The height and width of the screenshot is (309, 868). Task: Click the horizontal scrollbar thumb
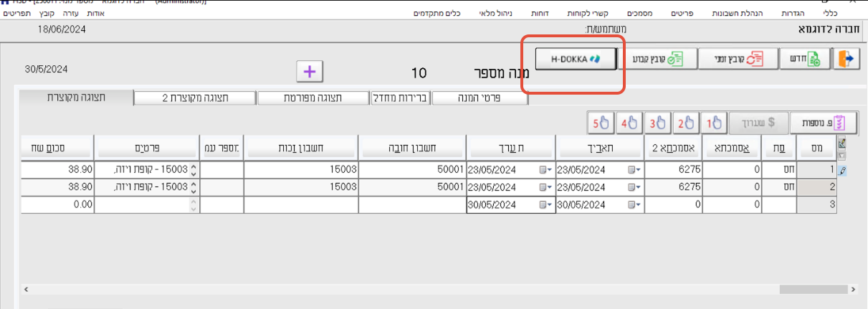815,290
